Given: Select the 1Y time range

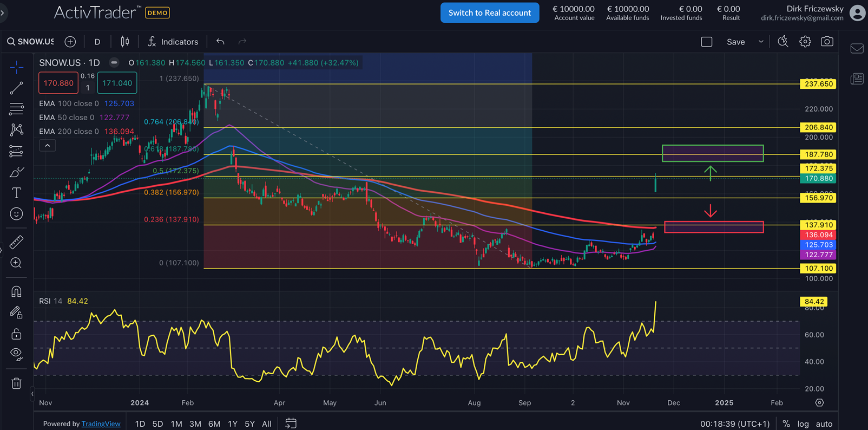Looking at the screenshot, I should [232, 424].
